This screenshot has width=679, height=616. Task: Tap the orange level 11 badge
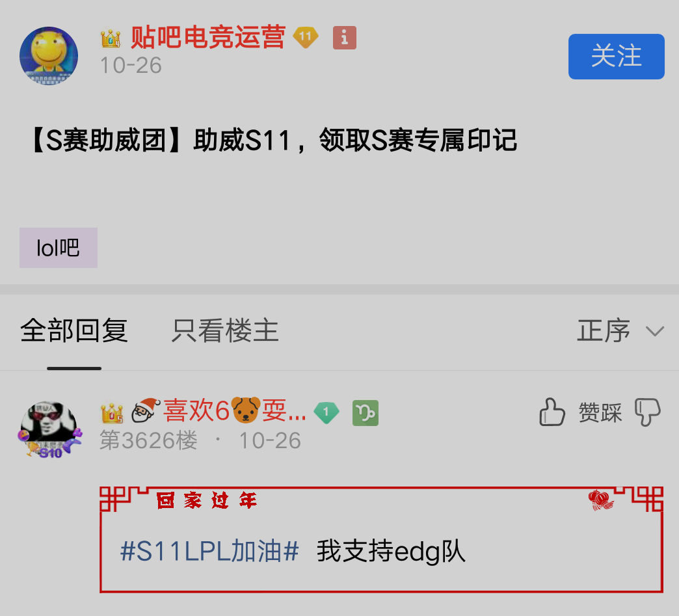tap(305, 37)
